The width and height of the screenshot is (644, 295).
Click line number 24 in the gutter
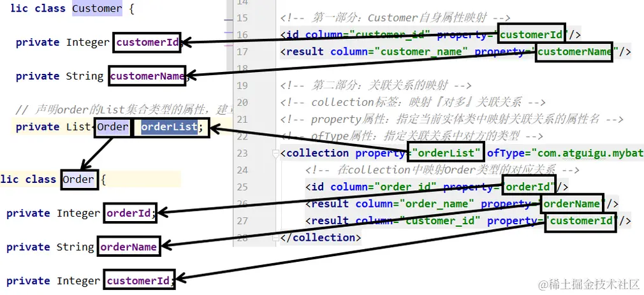click(x=242, y=170)
